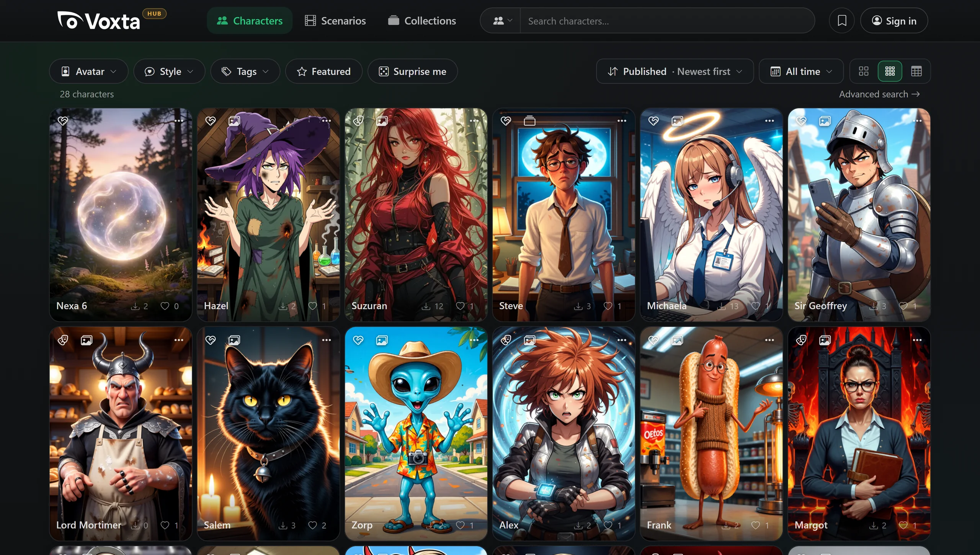Expand the Style filter dropdown

click(x=169, y=71)
